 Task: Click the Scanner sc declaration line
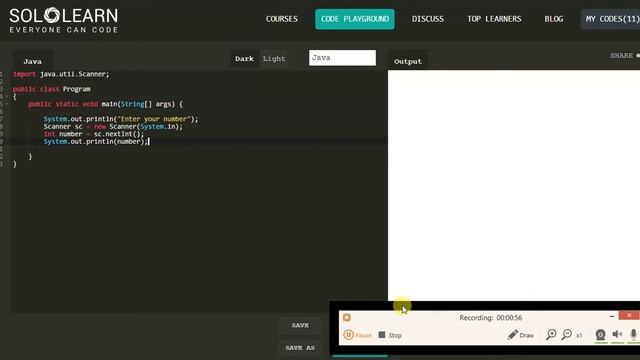click(x=113, y=127)
